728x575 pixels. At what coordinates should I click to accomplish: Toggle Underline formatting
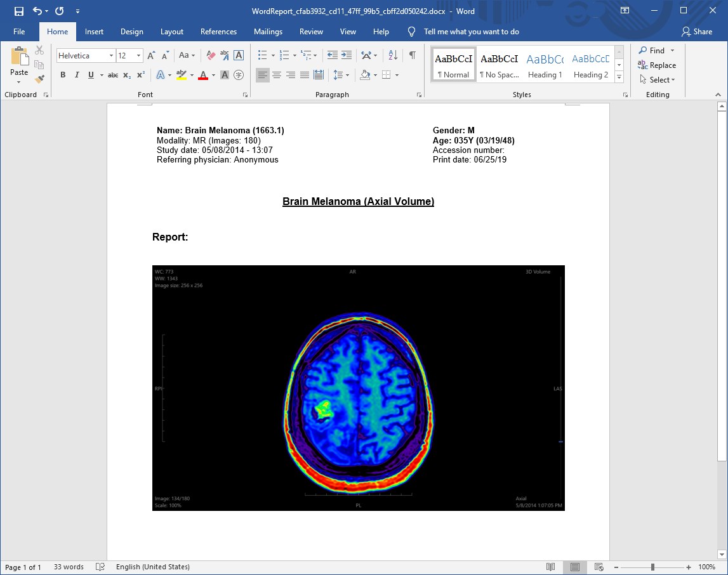click(91, 75)
